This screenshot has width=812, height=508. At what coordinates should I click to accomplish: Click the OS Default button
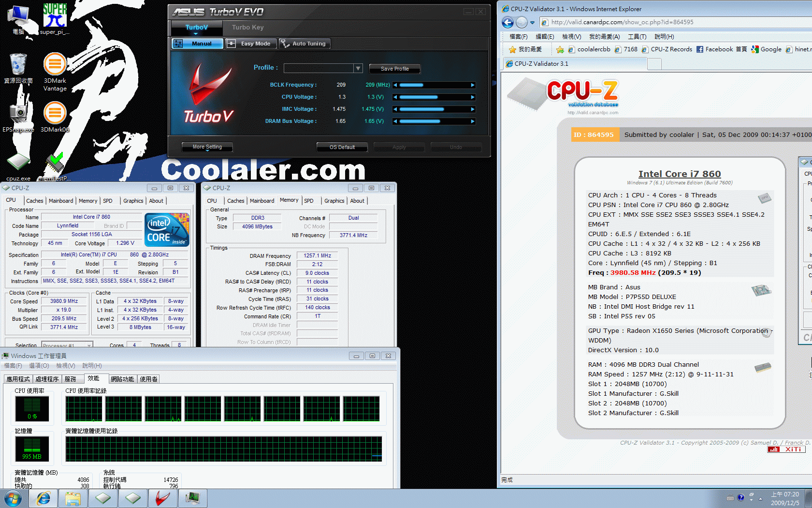click(x=342, y=147)
